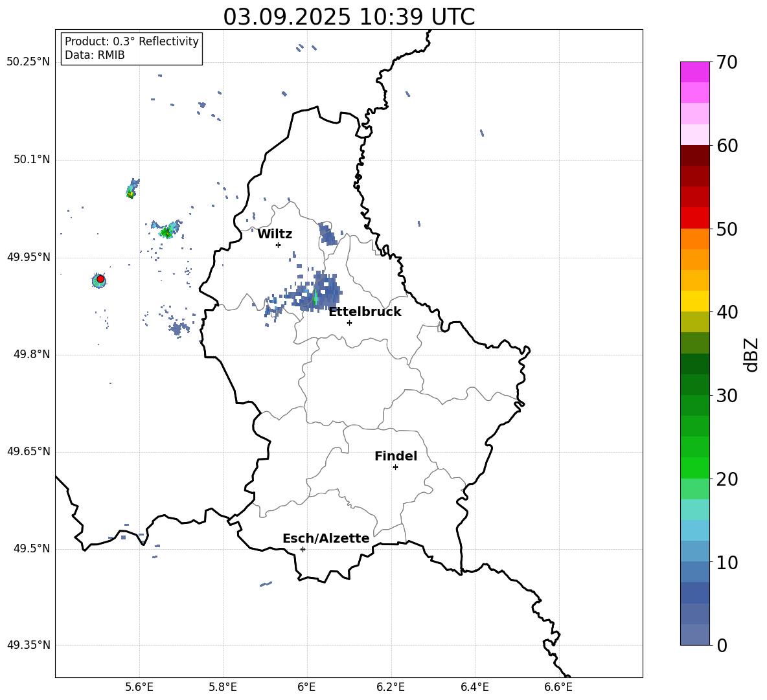Click the 6.2°E longitude label
767x700 pixels.
tap(391, 687)
